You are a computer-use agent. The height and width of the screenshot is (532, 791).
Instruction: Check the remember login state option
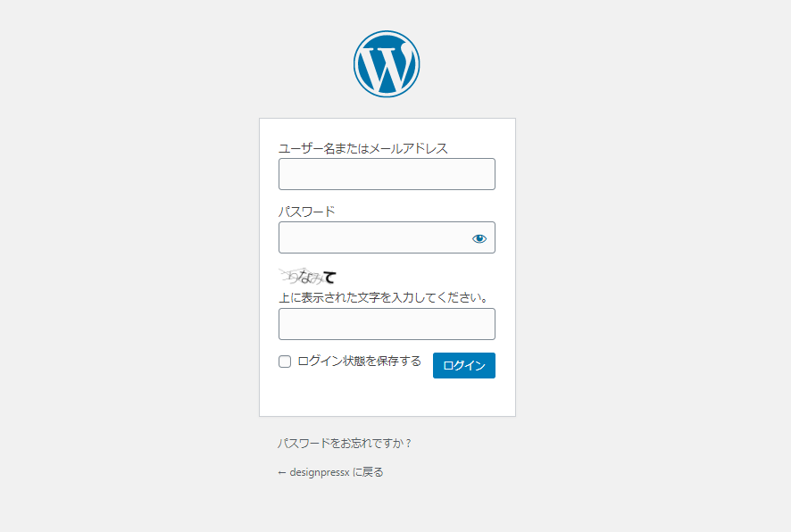click(284, 361)
